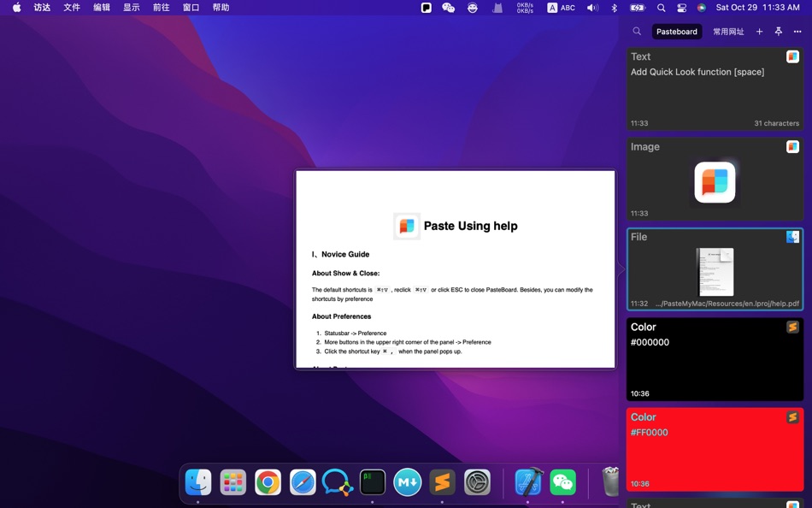Click the WeChat menu bar status icon
The image size is (812, 508).
(449, 7)
